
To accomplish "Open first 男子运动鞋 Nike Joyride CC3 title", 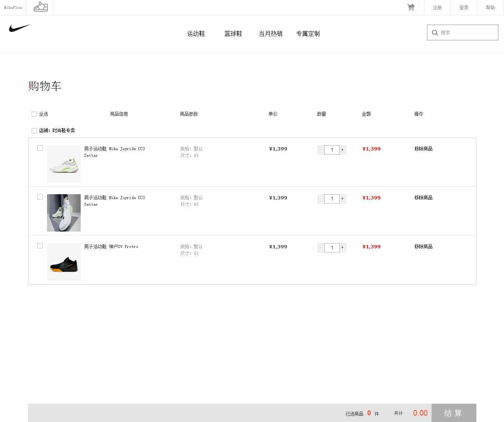I will [114, 152].
